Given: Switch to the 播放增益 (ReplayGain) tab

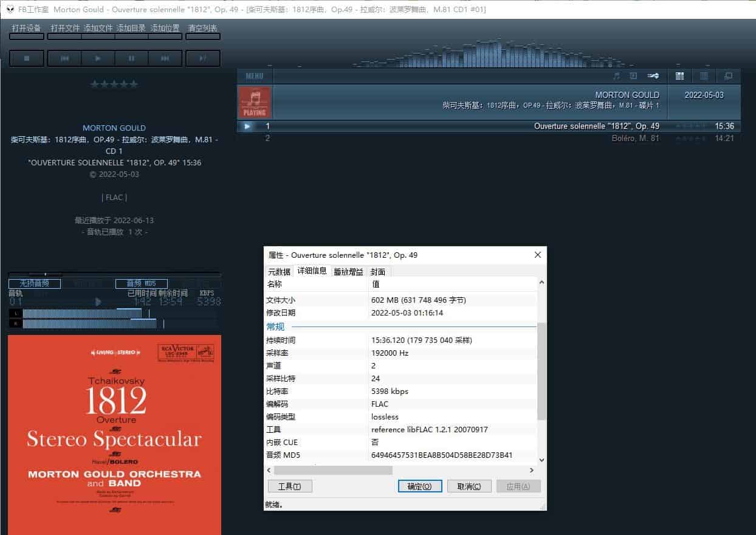Looking at the screenshot, I should 348,272.
